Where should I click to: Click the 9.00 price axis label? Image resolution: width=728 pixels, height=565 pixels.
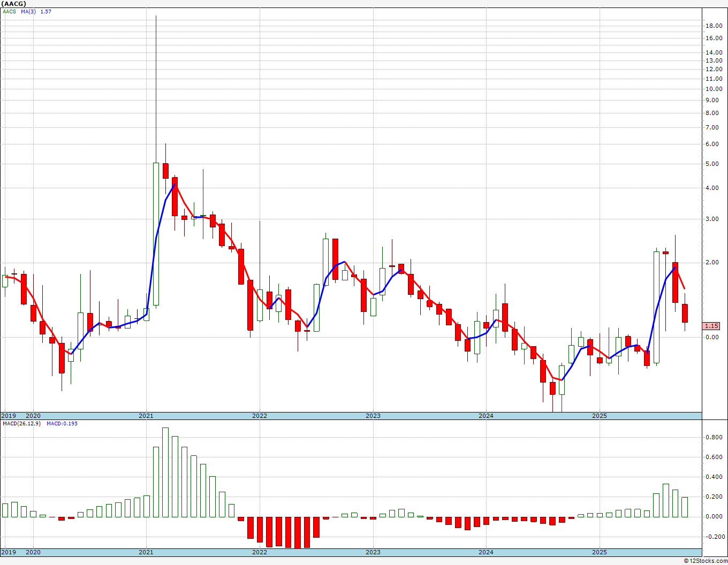[x=713, y=100]
